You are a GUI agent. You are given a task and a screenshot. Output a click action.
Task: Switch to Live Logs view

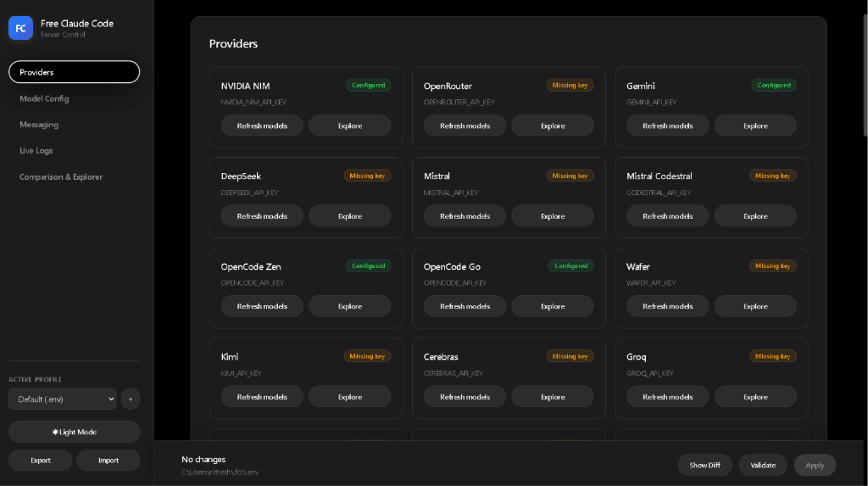click(x=36, y=151)
